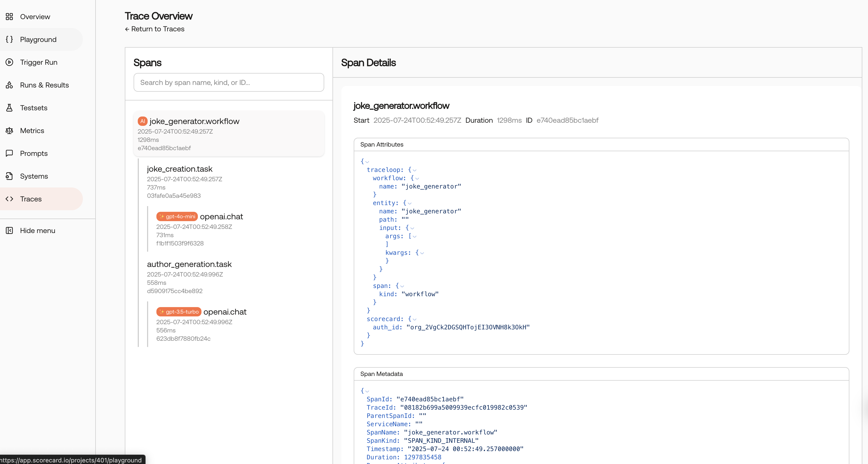This screenshot has height=464, width=868.
Task: Collapse the entity object
Action: (x=410, y=203)
